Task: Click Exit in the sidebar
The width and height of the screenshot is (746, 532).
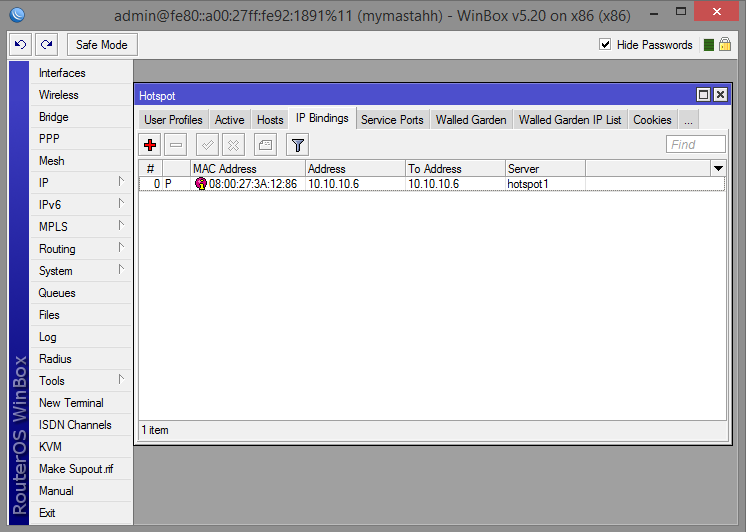Action: coord(81,512)
